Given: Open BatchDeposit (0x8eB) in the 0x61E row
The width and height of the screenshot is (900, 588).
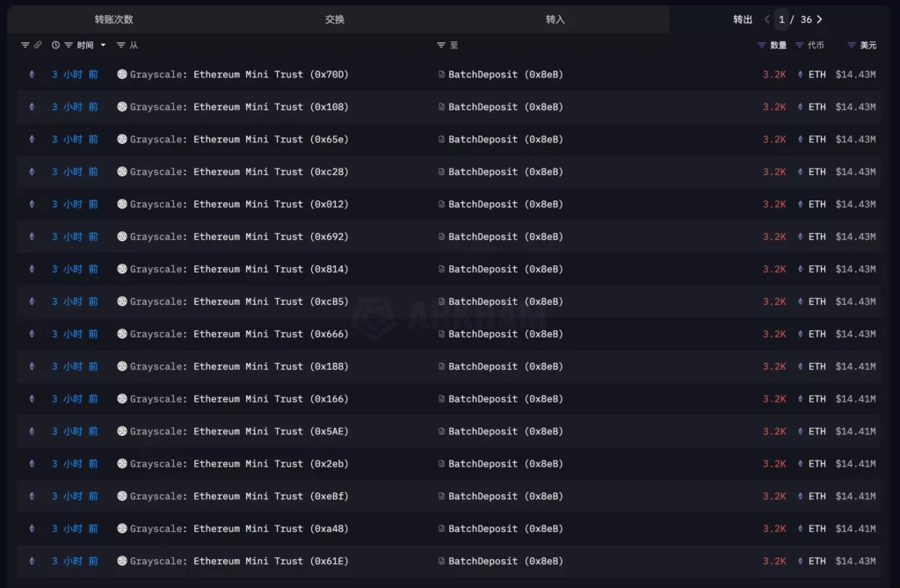Looking at the screenshot, I should 505,562.
